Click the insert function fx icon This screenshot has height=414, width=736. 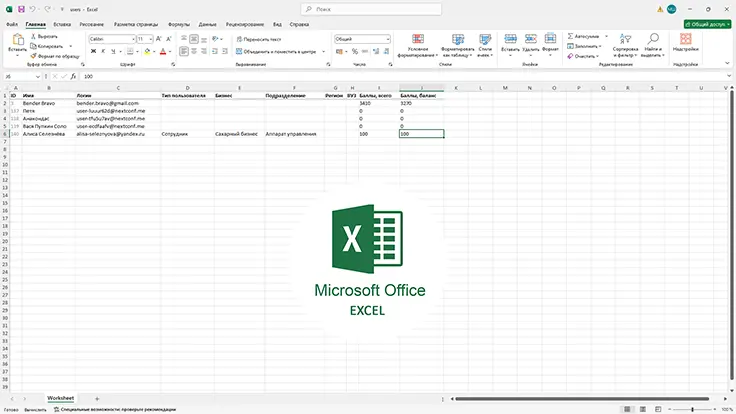73,76
